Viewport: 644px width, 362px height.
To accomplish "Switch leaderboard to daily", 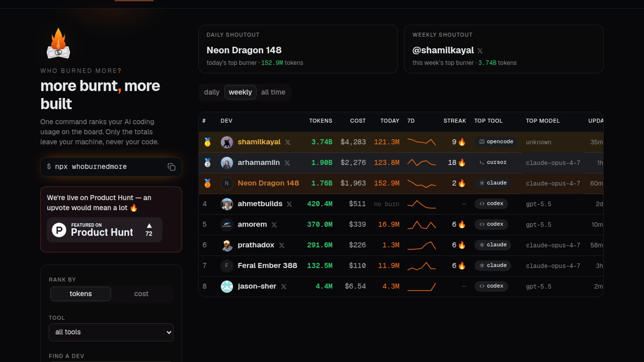I will [x=212, y=92].
